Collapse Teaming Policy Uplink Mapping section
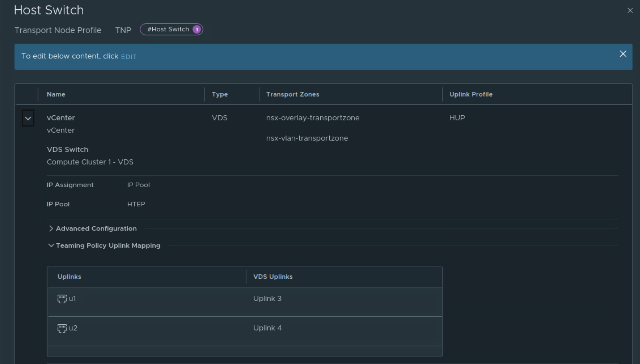The width and height of the screenshot is (640, 364). (x=51, y=245)
